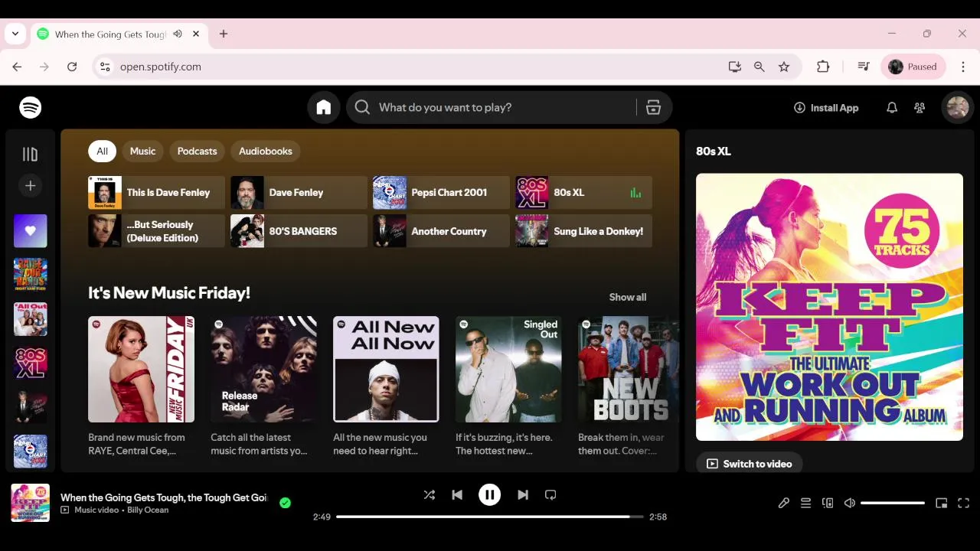Screen dimensions: 980x551
Task: Toggle repeat mode
Action: tap(550, 495)
